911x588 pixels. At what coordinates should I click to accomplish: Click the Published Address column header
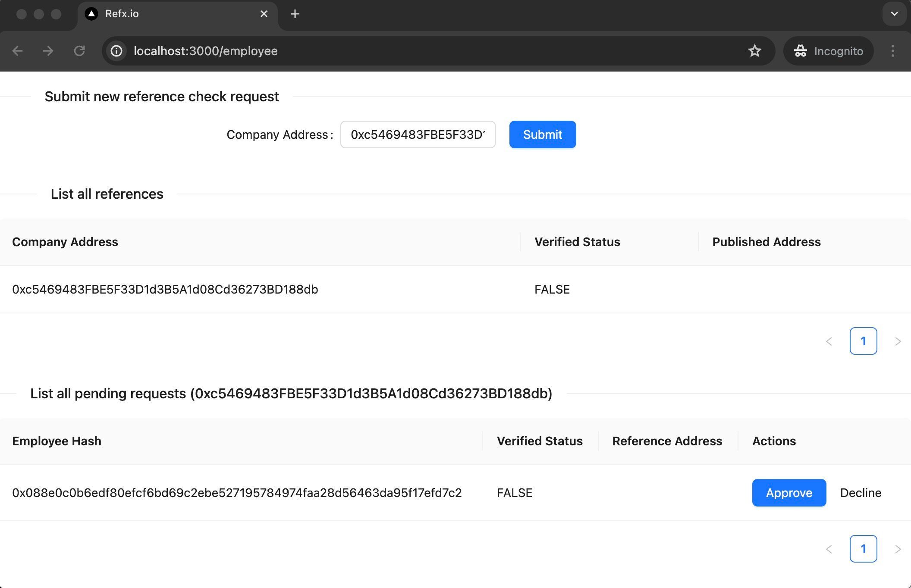pyautogui.click(x=804, y=242)
